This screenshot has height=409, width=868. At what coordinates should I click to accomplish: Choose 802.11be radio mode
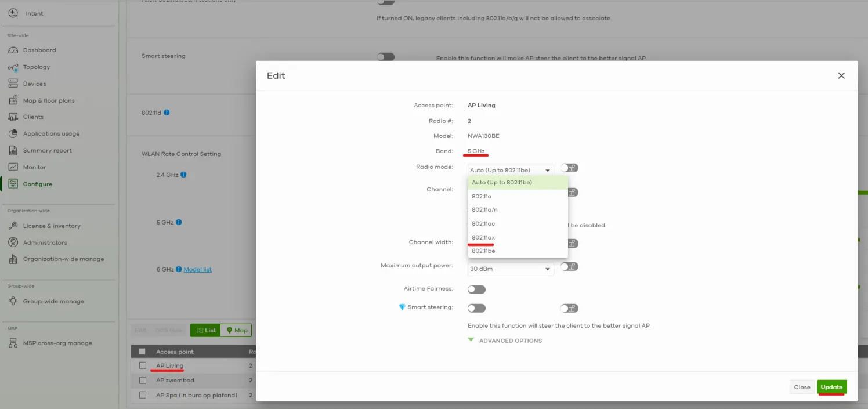click(x=518, y=251)
